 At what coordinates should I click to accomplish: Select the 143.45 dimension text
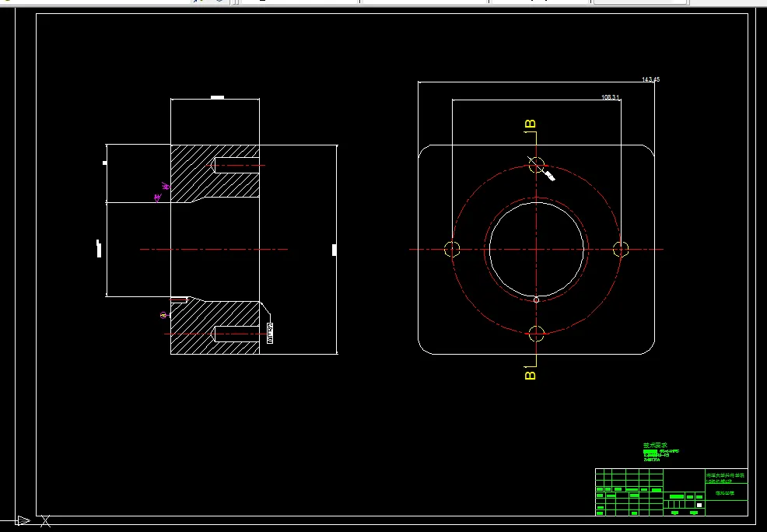[650, 79]
